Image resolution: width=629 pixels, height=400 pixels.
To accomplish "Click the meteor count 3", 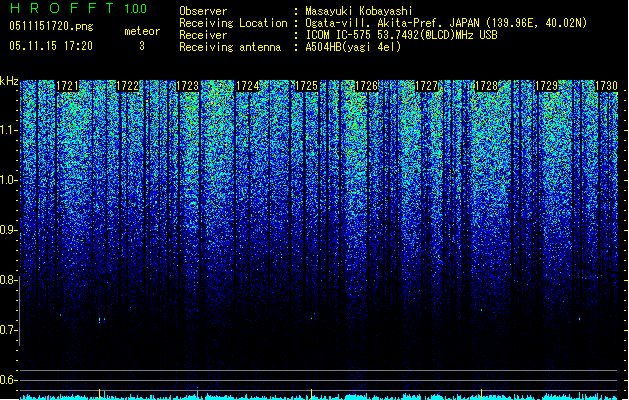I will pyautogui.click(x=142, y=46).
